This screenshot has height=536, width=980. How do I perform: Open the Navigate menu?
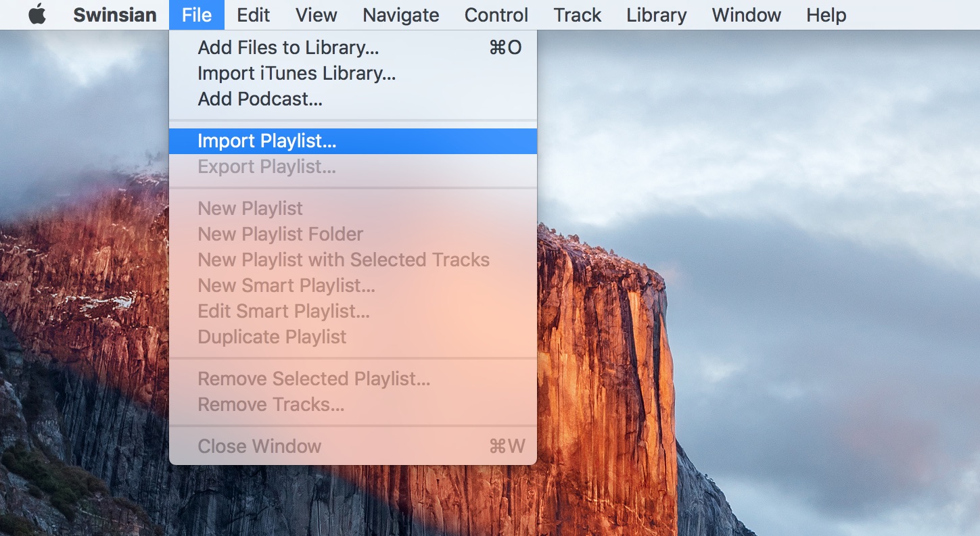(x=401, y=15)
